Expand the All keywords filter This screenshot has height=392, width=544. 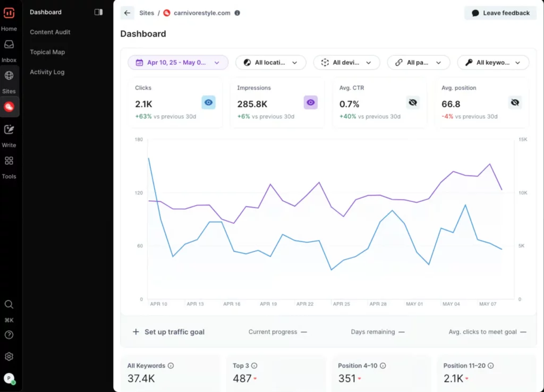coord(493,63)
